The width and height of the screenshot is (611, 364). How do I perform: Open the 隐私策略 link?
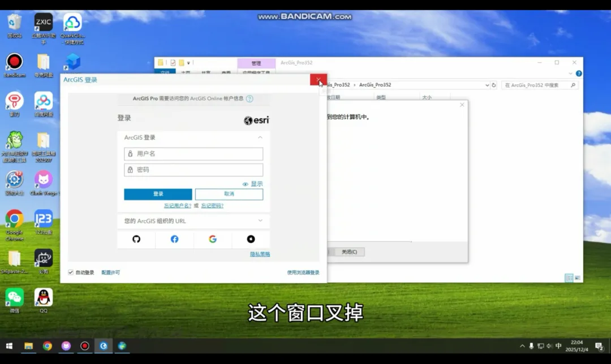(x=260, y=254)
